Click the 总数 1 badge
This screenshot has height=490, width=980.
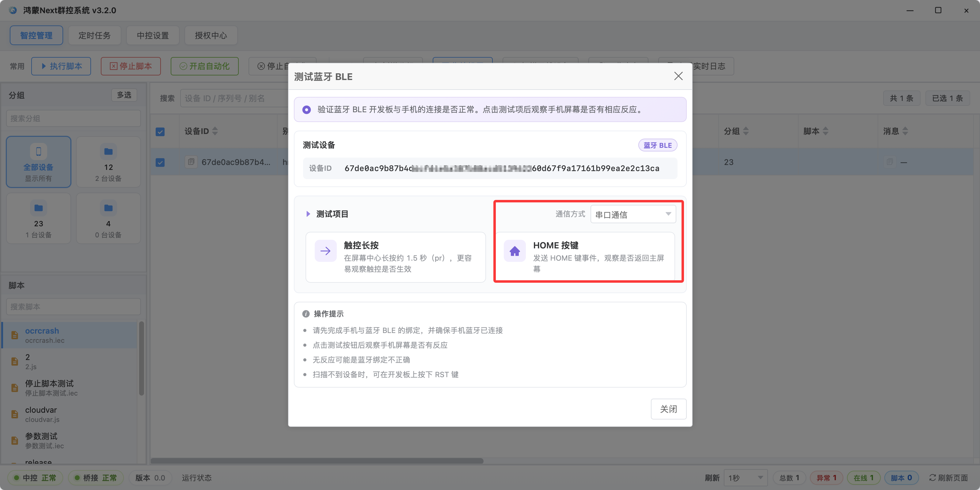[x=789, y=478]
